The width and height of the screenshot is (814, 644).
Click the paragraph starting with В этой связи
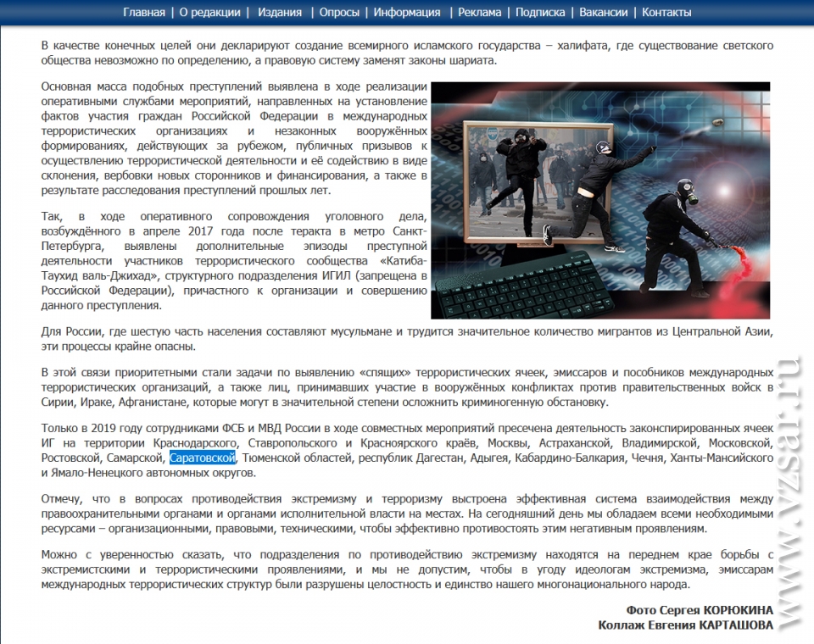407,387
